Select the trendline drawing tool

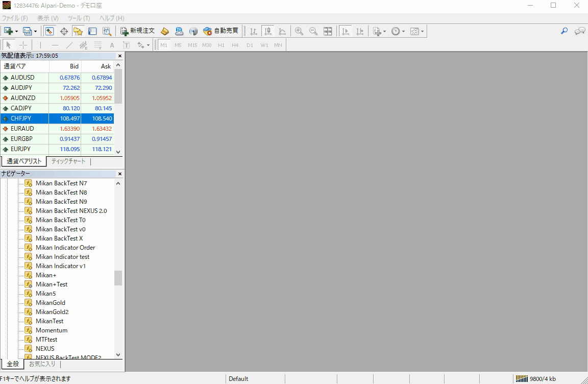(69, 45)
